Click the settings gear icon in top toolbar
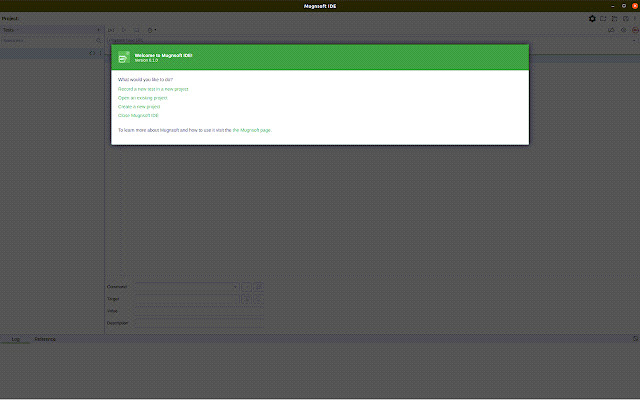This screenshot has width=640, height=400. (x=592, y=19)
